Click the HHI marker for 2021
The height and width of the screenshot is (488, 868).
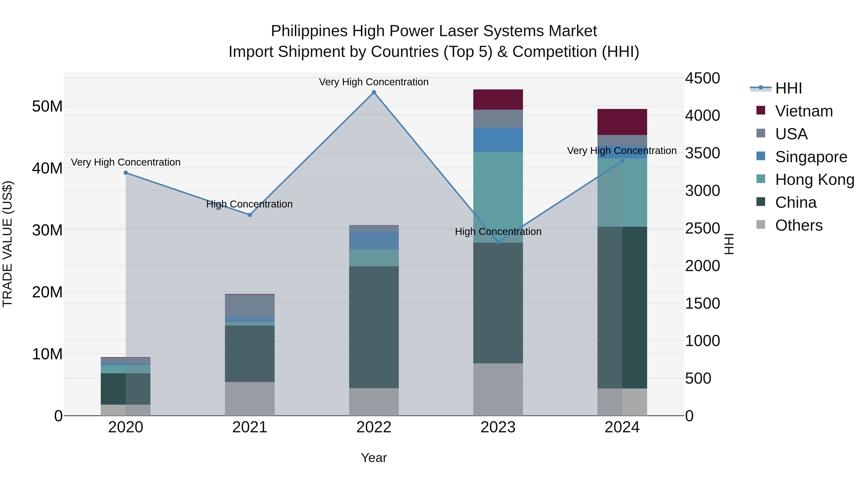click(250, 215)
